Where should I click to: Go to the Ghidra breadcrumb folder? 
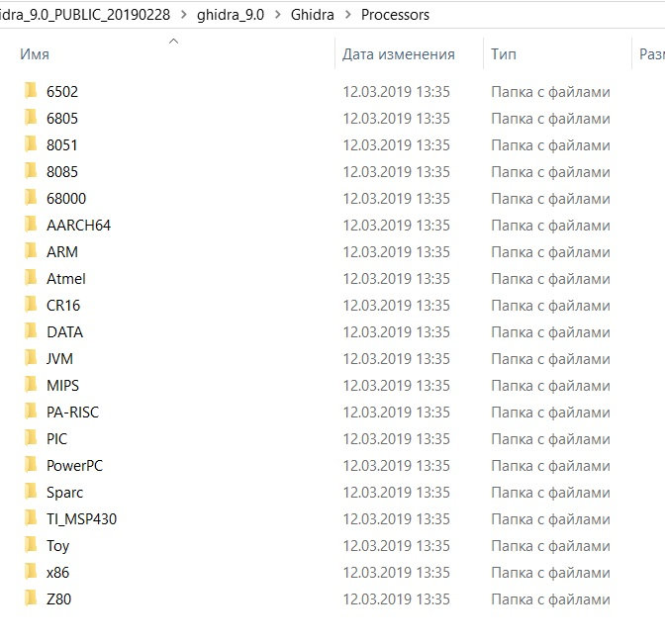(x=312, y=15)
